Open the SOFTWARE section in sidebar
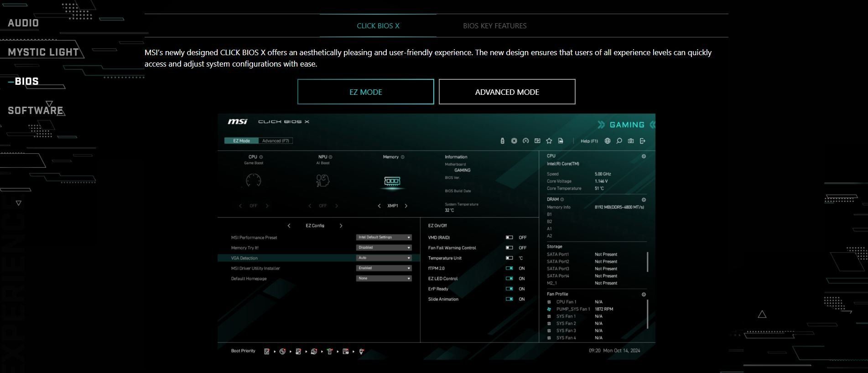 coord(36,110)
